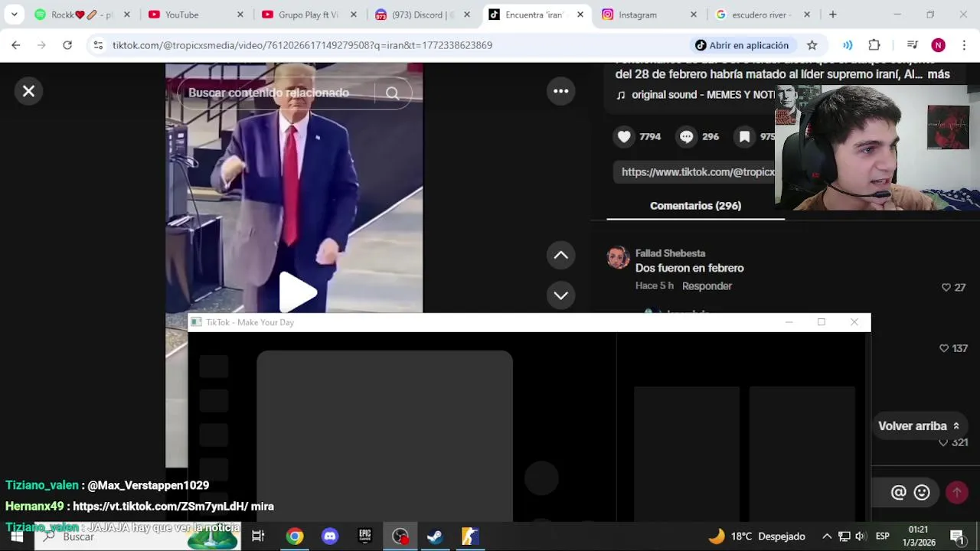
Task: Open Task View on the taskbar
Action: [x=258, y=536]
